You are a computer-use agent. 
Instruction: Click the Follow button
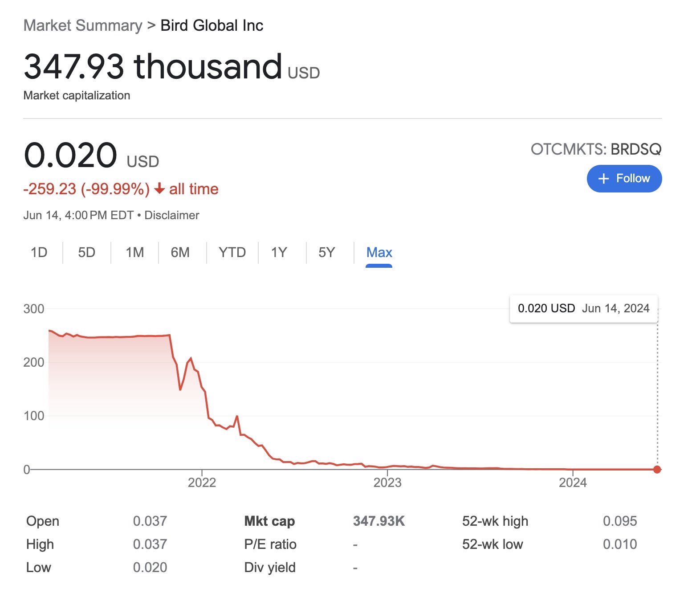[624, 179]
